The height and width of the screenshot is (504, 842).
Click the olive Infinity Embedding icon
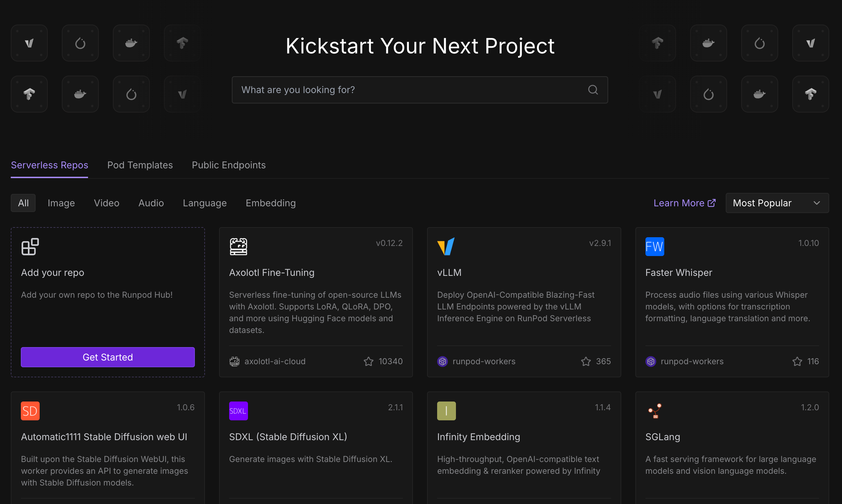(x=446, y=411)
